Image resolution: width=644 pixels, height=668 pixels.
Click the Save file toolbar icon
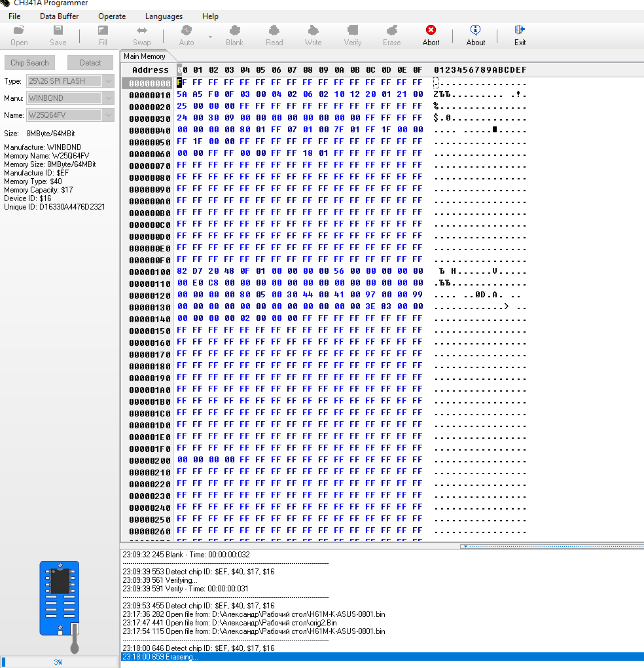coord(58,30)
